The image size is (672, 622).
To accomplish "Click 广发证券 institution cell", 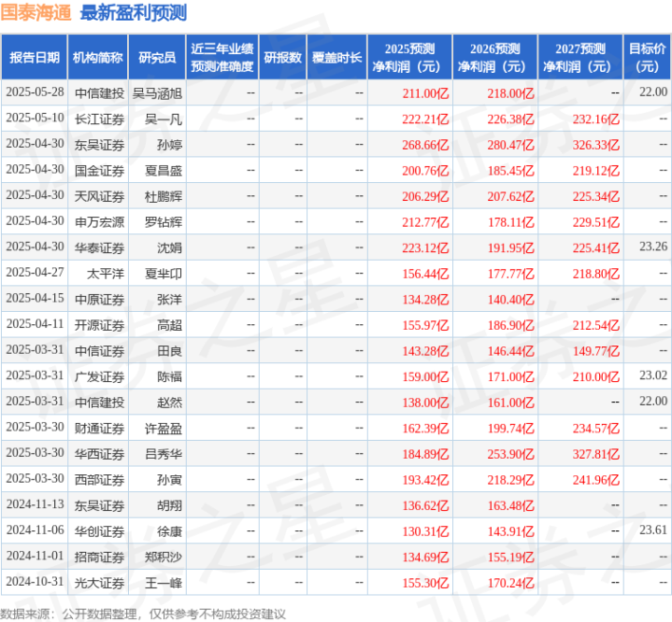I will pyautogui.click(x=99, y=376).
